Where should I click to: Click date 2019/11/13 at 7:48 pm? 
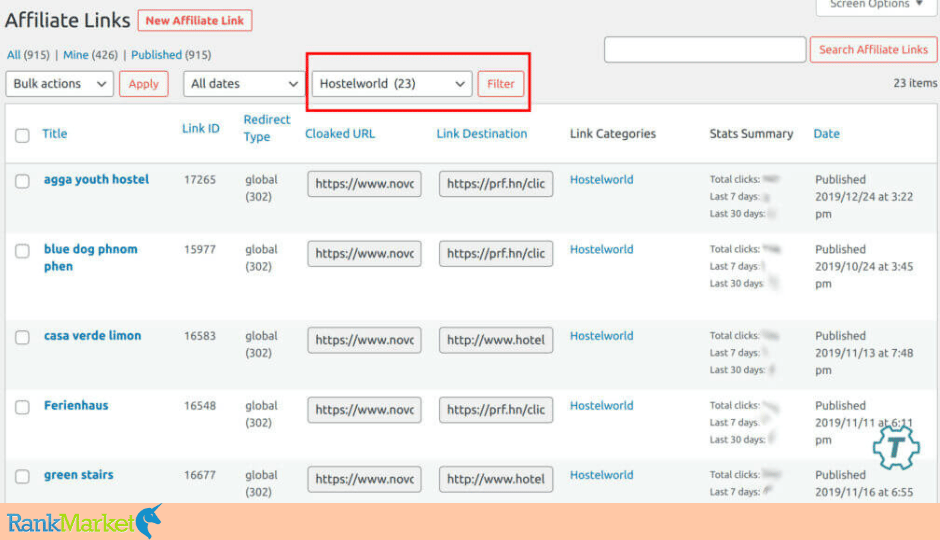(864, 361)
